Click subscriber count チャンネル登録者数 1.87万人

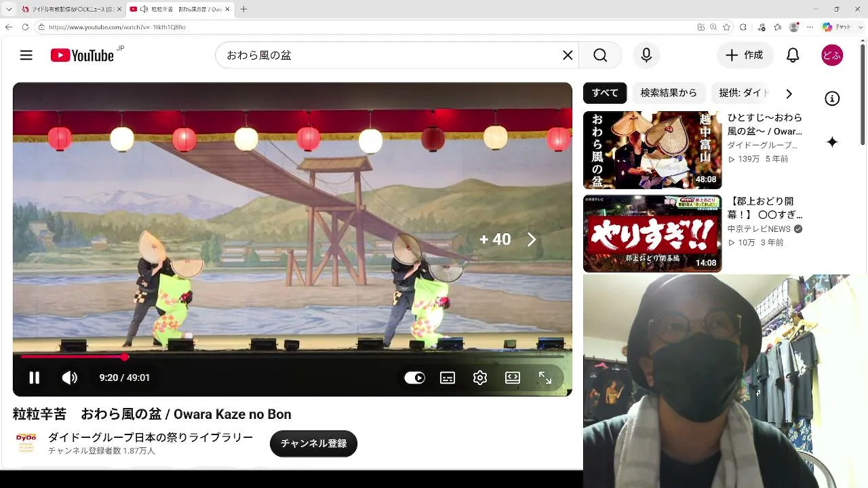[102, 451]
